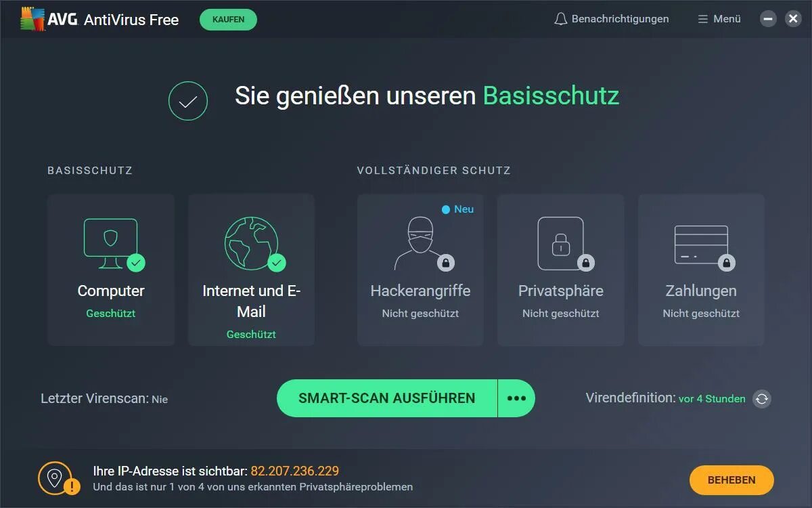Run SMART-SCAN AUSFÜHREN
This screenshot has width=812, height=508.
387,398
